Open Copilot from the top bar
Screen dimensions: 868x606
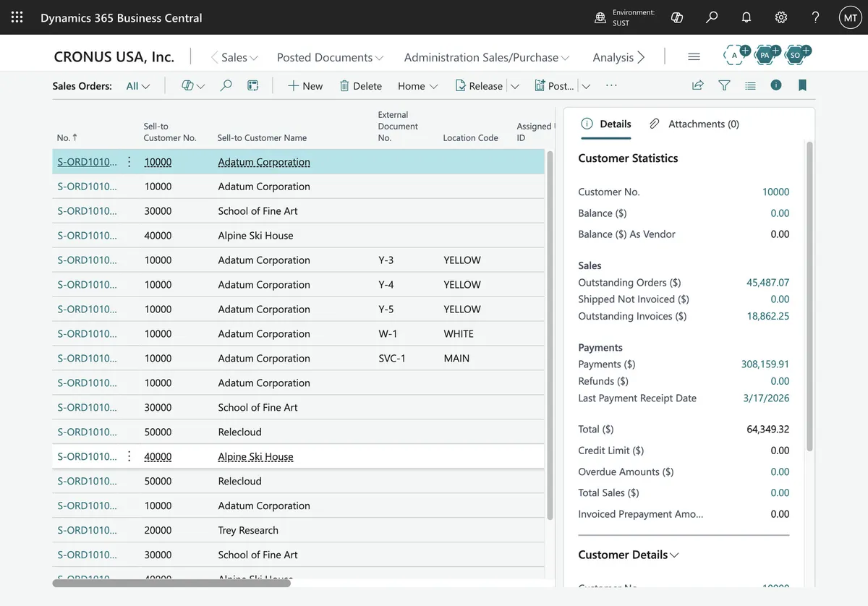click(677, 17)
